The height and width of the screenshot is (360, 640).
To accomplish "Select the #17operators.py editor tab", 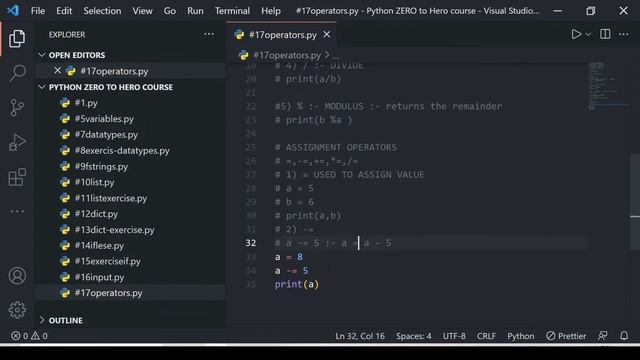I will [x=282, y=35].
